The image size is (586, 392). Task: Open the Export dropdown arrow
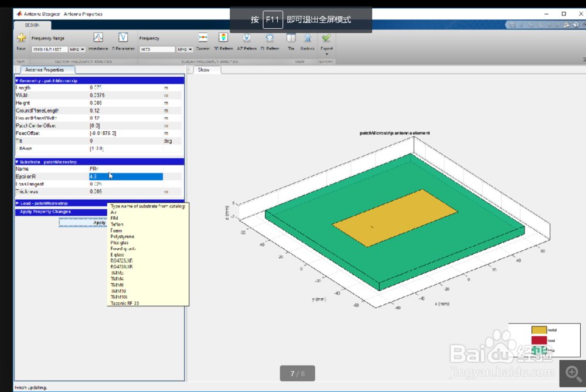(326, 54)
